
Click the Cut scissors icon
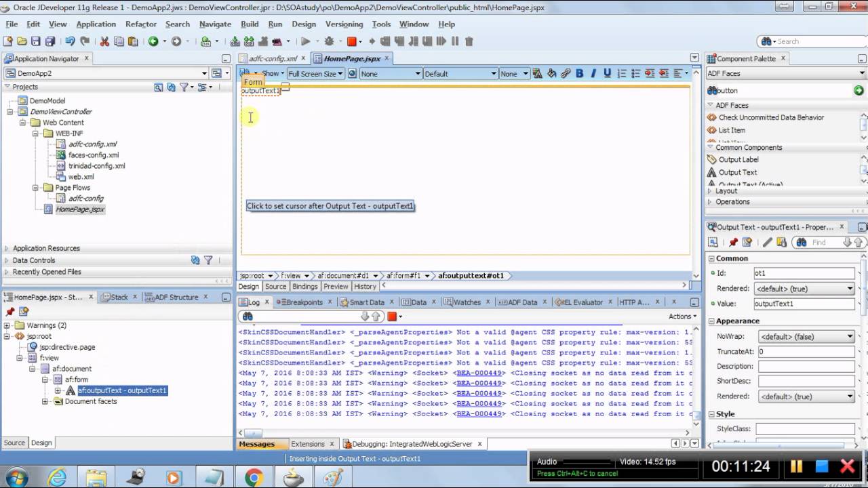click(104, 41)
